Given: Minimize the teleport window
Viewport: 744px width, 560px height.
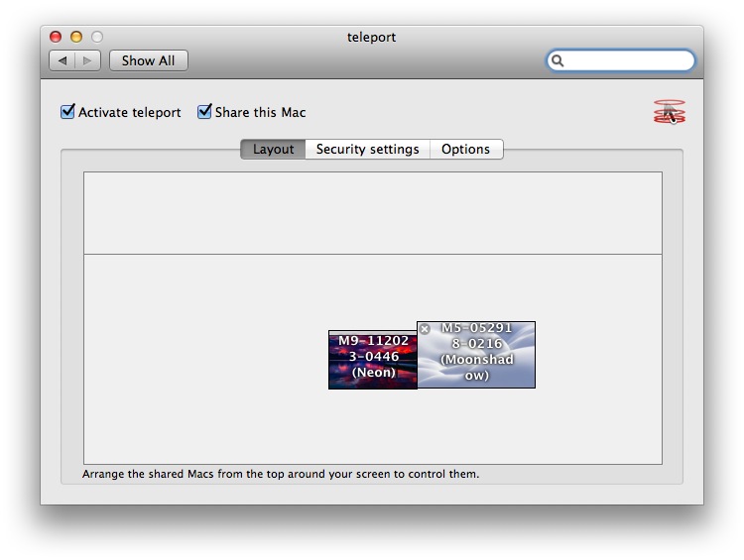Looking at the screenshot, I should pyautogui.click(x=76, y=37).
